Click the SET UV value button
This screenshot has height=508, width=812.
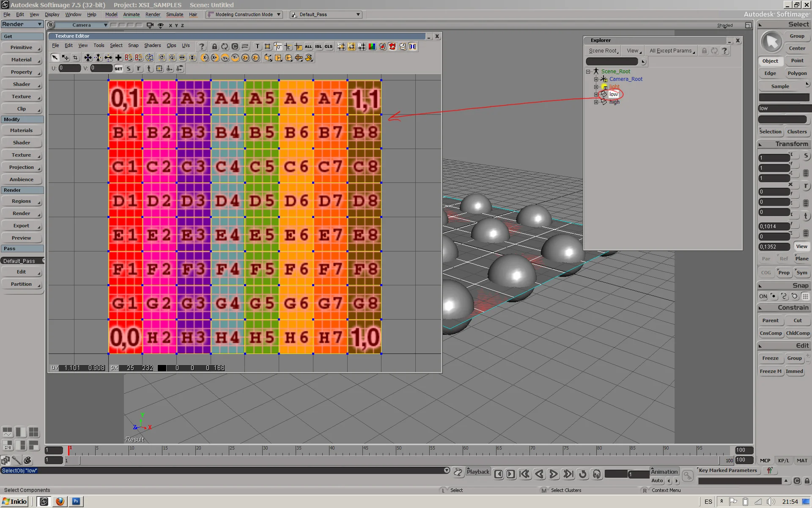118,69
